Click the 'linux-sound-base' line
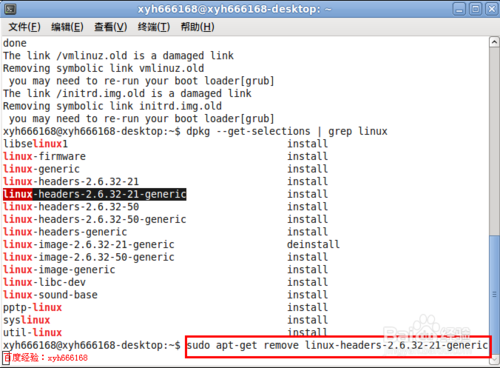This screenshot has width=500, height=368. click(x=50, y=295)
